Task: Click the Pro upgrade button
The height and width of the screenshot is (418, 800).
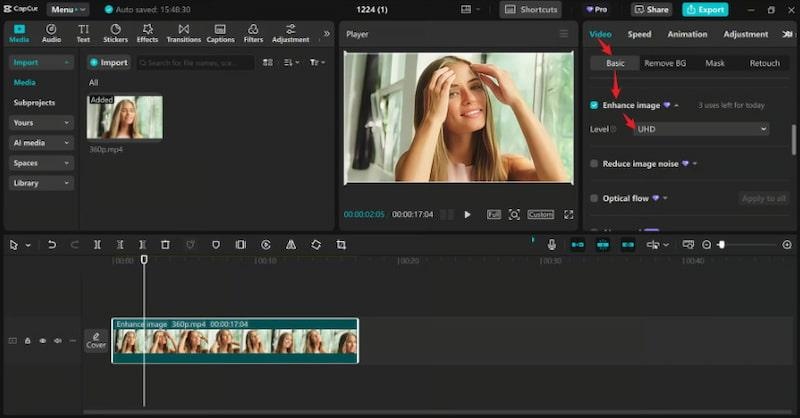Action: pyautogui.click(x=596, y=9)
